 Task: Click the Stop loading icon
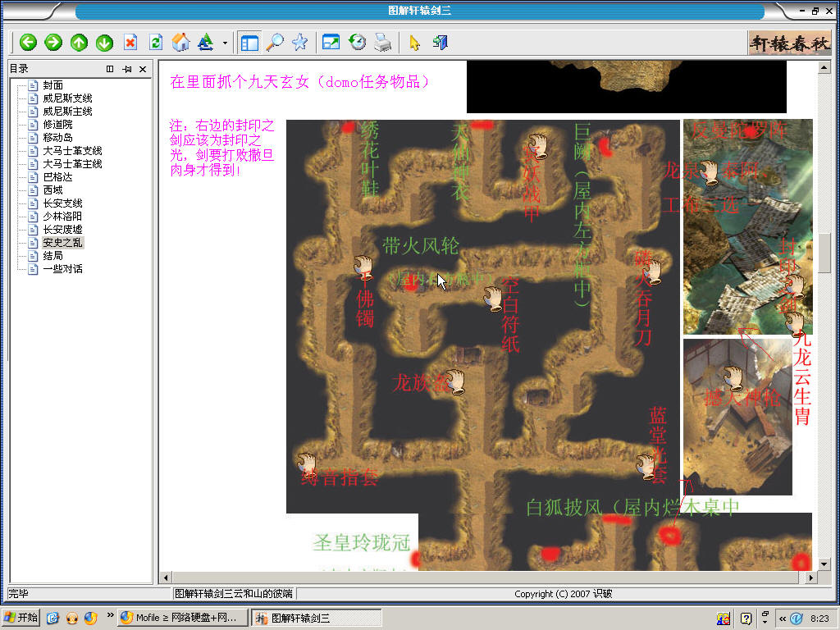click(x=130, y=43)
